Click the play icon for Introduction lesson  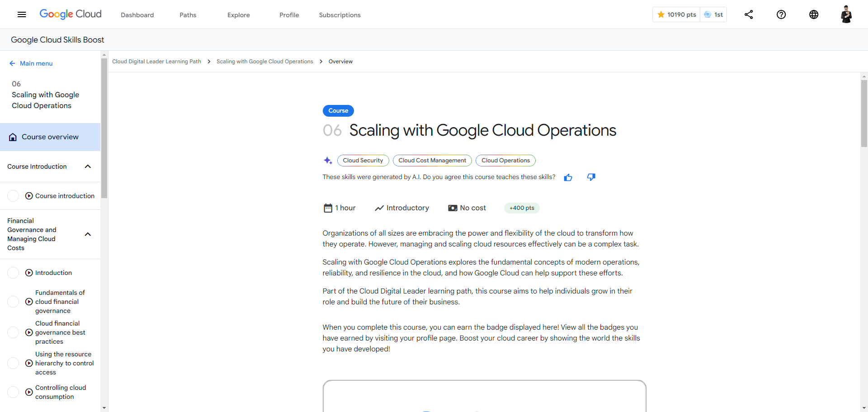[29, 273]
